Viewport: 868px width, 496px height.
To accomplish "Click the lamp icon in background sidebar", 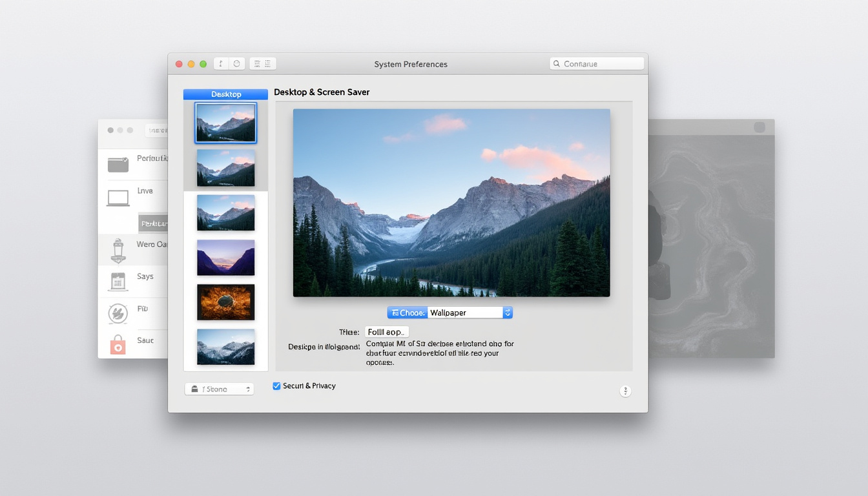I will pyautogui.click(x=118, y=250).
